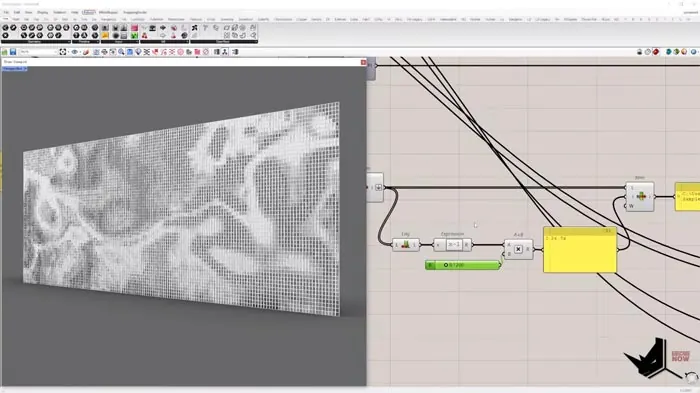Expand the Input group in the ribbon

pyautogui.click(x=119, y=42)
